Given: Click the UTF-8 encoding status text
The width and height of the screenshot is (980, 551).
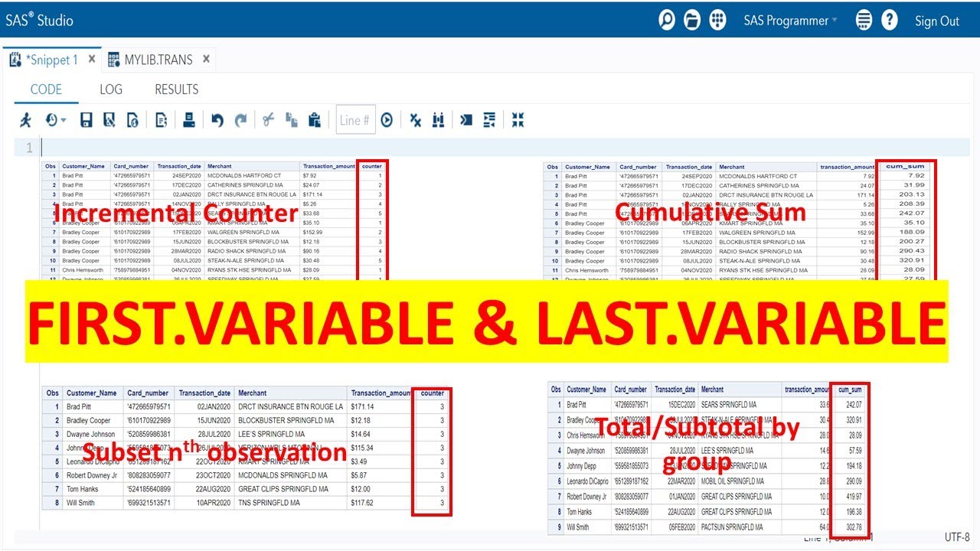Looking at the screenshot, I should tap(957, 537).
